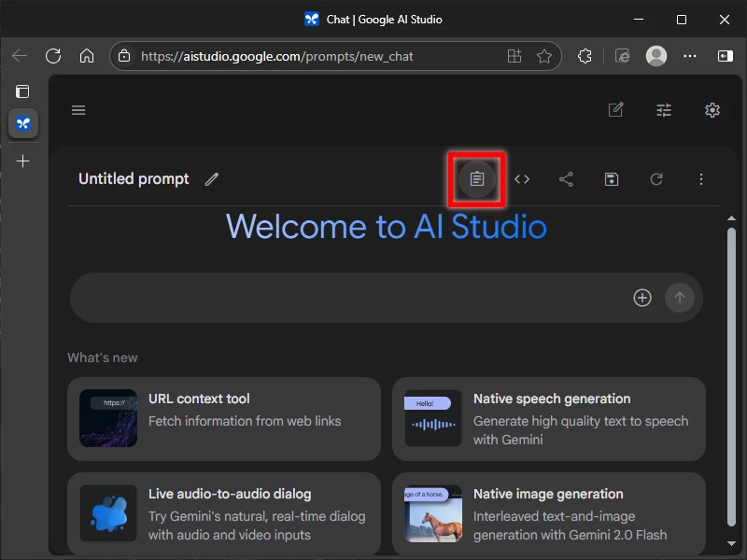
Task: Open system instructions clipboard icon
Action: tap(477, 179)
